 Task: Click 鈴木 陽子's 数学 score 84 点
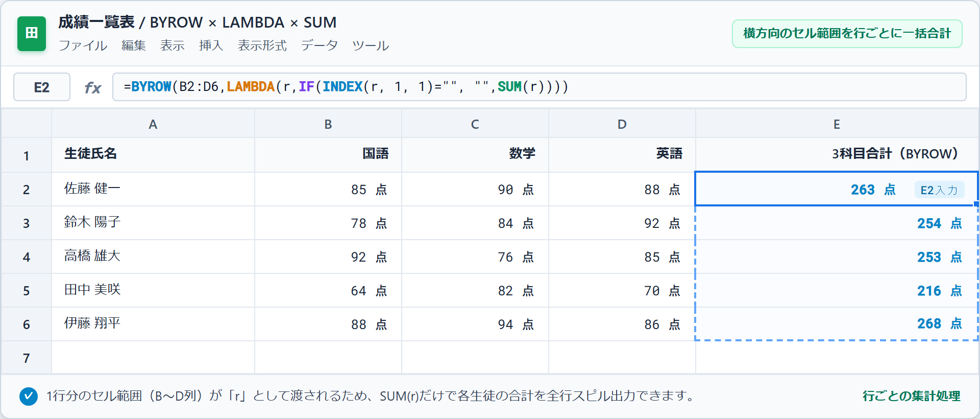pyautogui.click(x=475, y=223)
